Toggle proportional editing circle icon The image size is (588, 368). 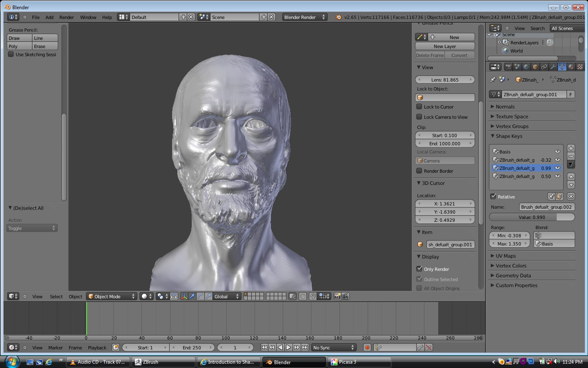coord(303,296)
